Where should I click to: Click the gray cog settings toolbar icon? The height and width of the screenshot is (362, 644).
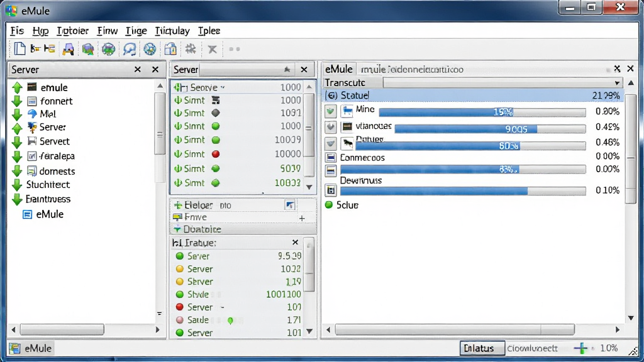[191, 49]
